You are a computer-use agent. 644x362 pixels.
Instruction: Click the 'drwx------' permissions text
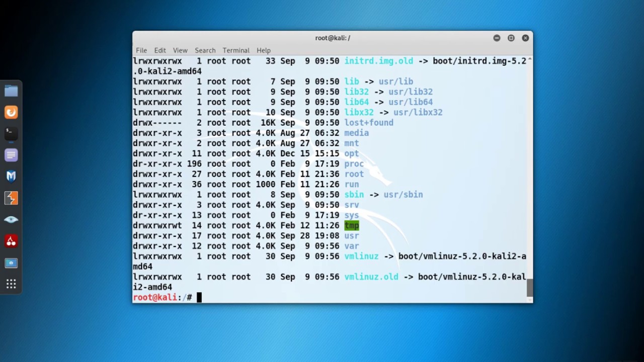157,123
